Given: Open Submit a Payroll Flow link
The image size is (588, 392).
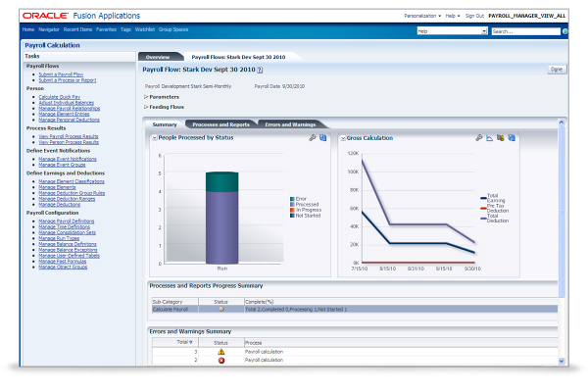Looking at the screenshot, I should (61, 74).
